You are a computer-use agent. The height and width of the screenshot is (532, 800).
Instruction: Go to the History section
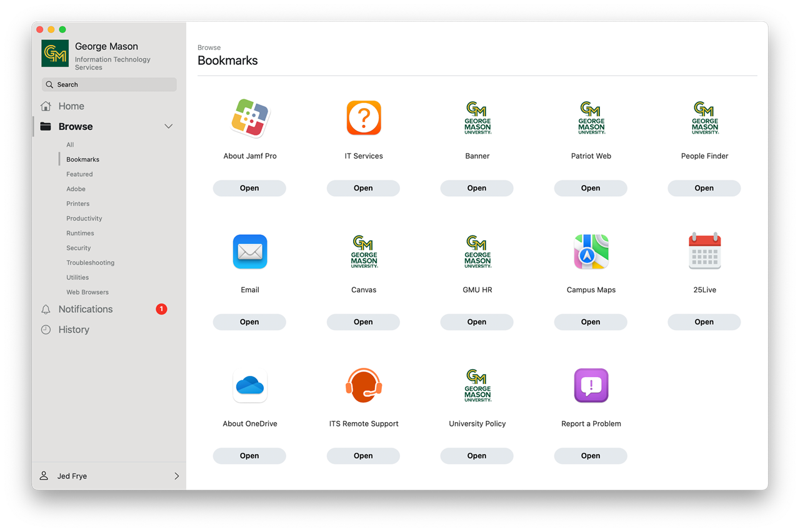74,330
